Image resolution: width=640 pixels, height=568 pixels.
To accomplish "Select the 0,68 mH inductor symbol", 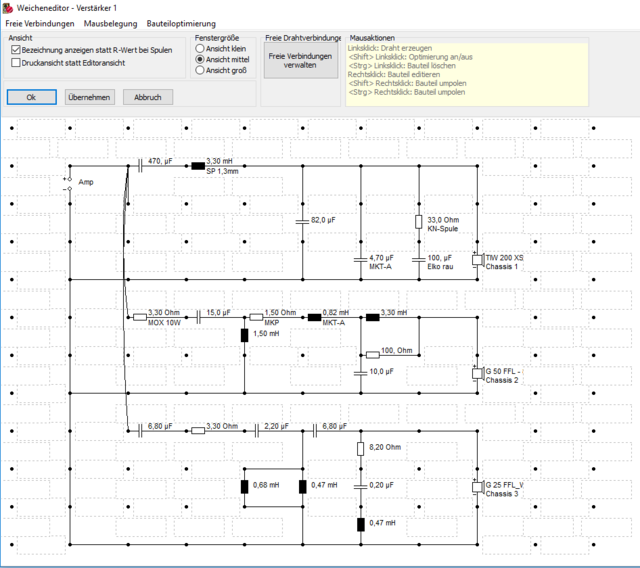I will click(245, 487).
